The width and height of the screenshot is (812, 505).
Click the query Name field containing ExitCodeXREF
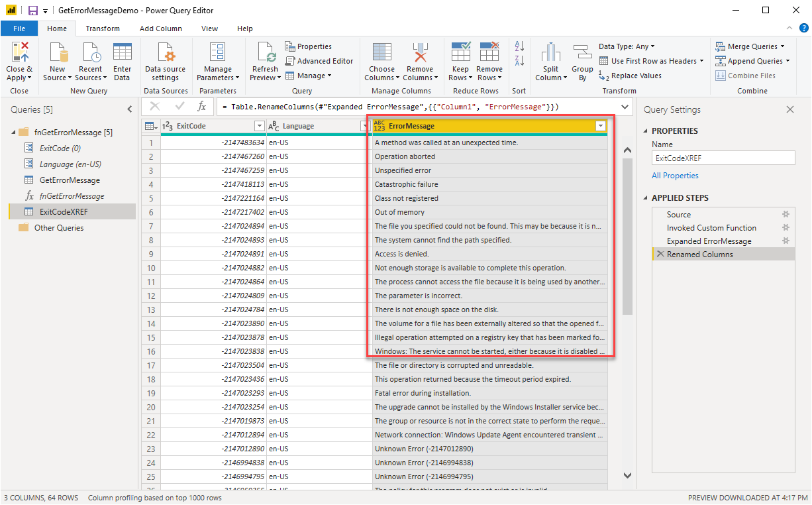click(723, 158)
